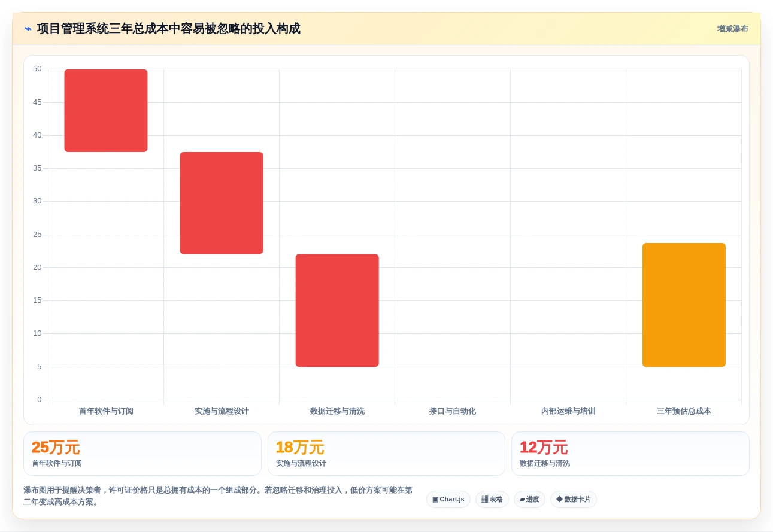Click the 增减瀑布 badge in the header
The width and height of the screenshot is (773, 532).
[x=732, y=29]
